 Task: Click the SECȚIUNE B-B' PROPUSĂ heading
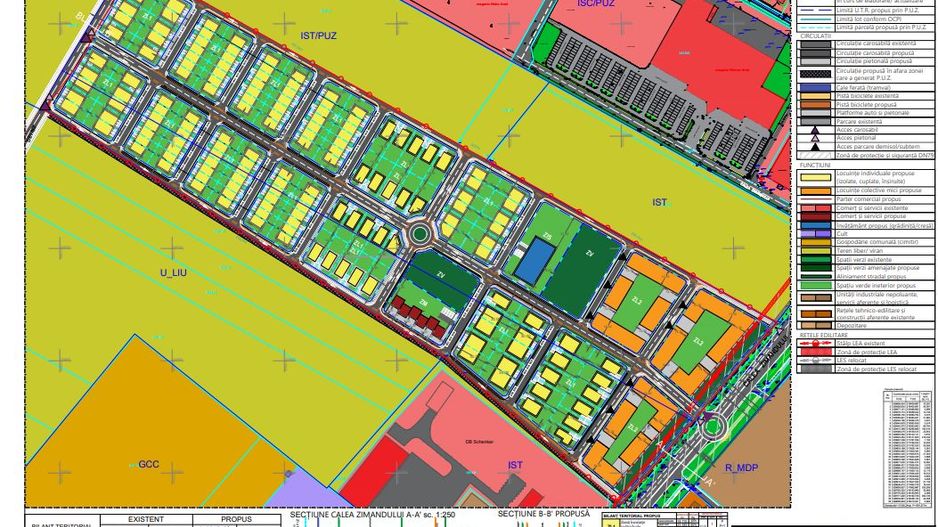545,516
